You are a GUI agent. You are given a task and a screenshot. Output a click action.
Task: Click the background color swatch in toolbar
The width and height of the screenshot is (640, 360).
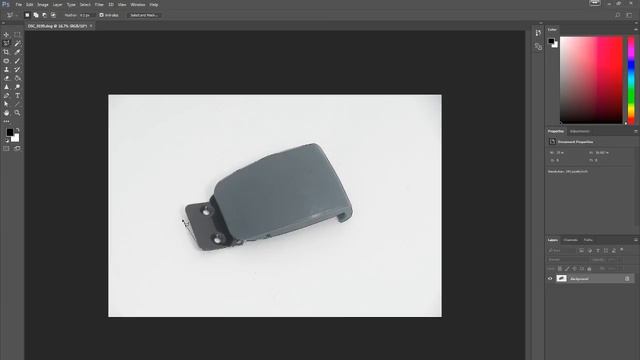[x=16, y=139]
